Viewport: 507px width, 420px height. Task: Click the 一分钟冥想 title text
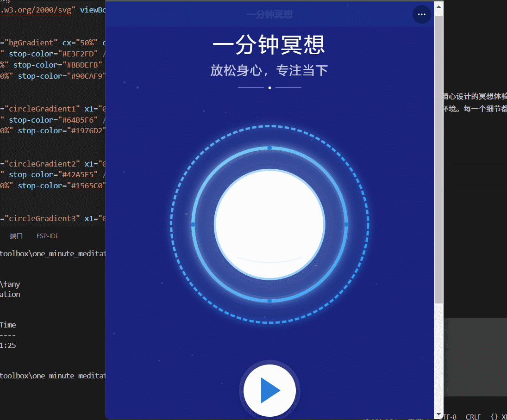(x=269, y=44)
